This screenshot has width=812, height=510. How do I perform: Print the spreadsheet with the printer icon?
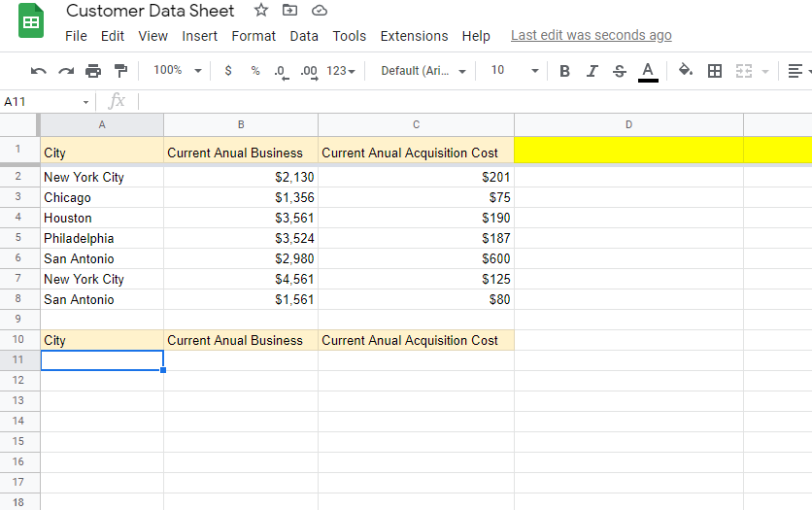point(93,71)
